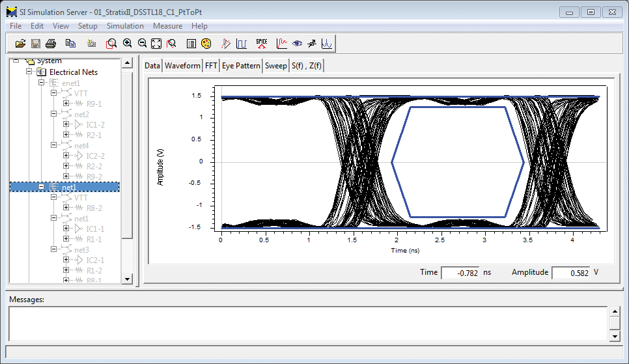Click Messages panel scroll up arrow
The width and height of the screenshot is (629, 364).
(x=615, y=311)
